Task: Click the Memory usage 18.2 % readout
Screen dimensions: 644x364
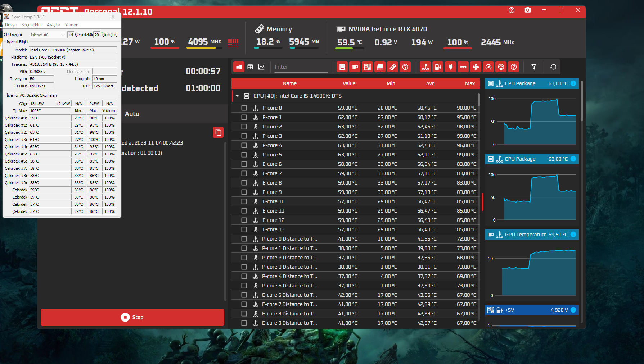Action: 268,42
